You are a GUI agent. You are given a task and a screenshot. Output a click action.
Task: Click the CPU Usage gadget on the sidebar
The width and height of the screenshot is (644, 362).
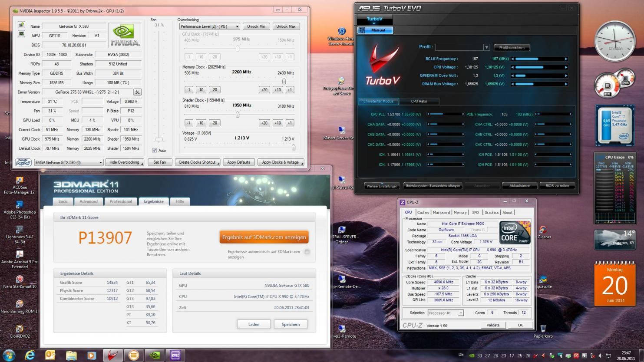(x=614, y=188)
